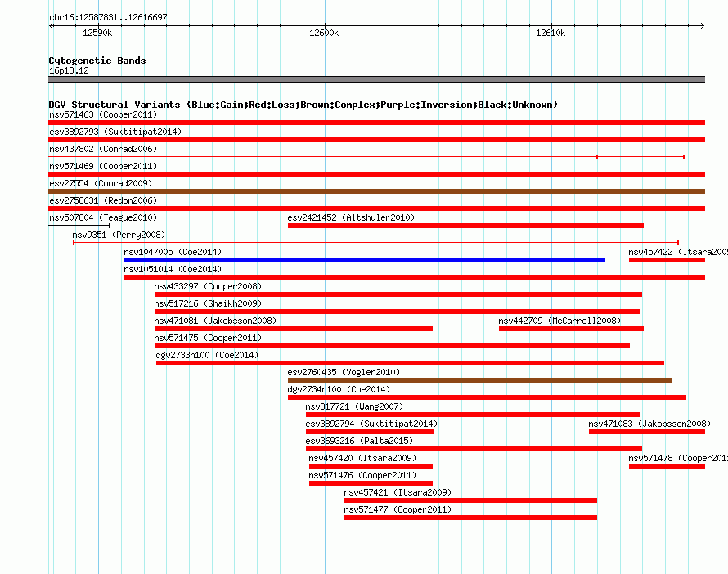Click the nsv571469 (Cooper2011) label
The image size is (728, 574).
[103, 166]
